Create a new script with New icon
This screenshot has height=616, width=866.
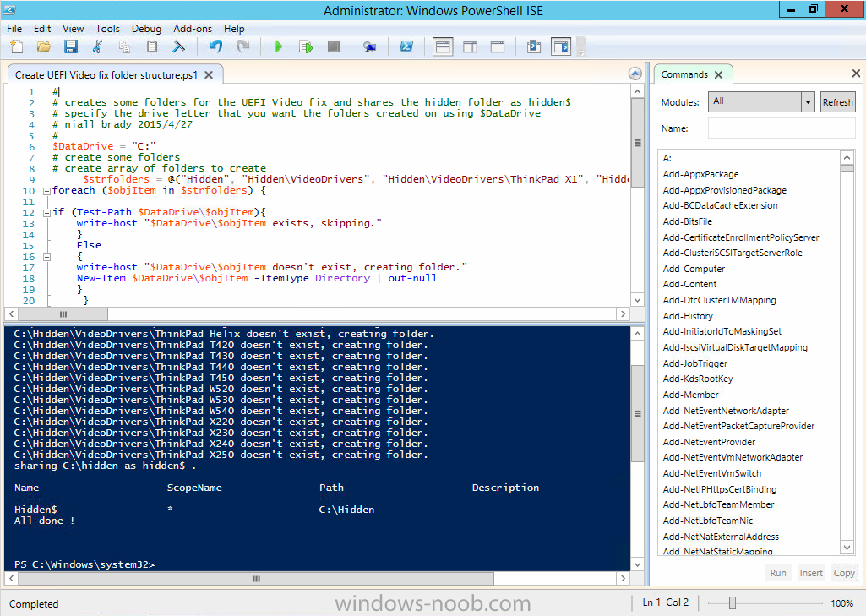17,47
